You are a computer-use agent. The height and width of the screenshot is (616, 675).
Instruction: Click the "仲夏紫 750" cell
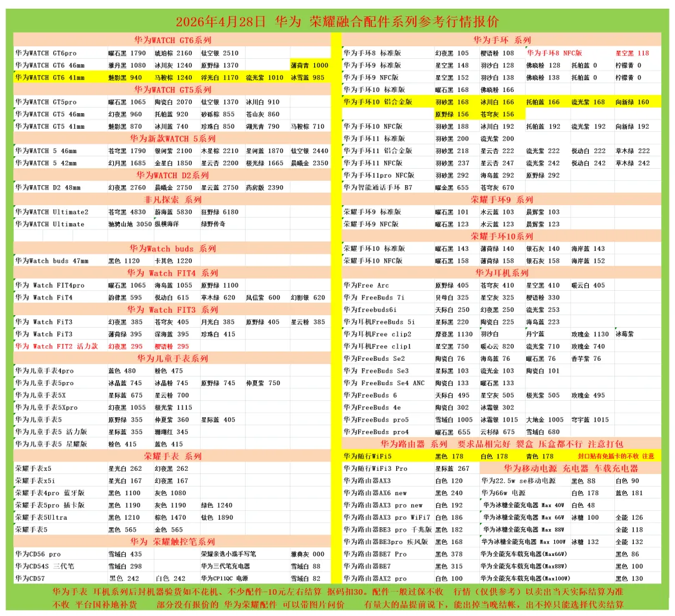click(263, 383)
